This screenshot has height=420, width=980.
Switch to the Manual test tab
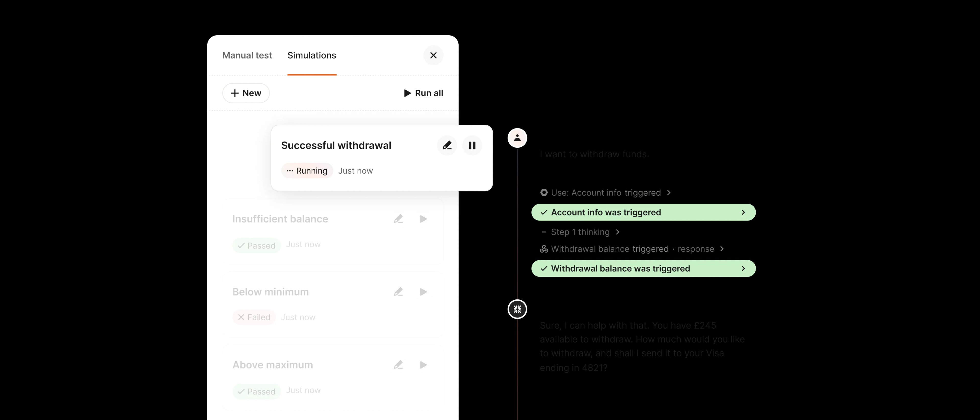tap(247, 56)
